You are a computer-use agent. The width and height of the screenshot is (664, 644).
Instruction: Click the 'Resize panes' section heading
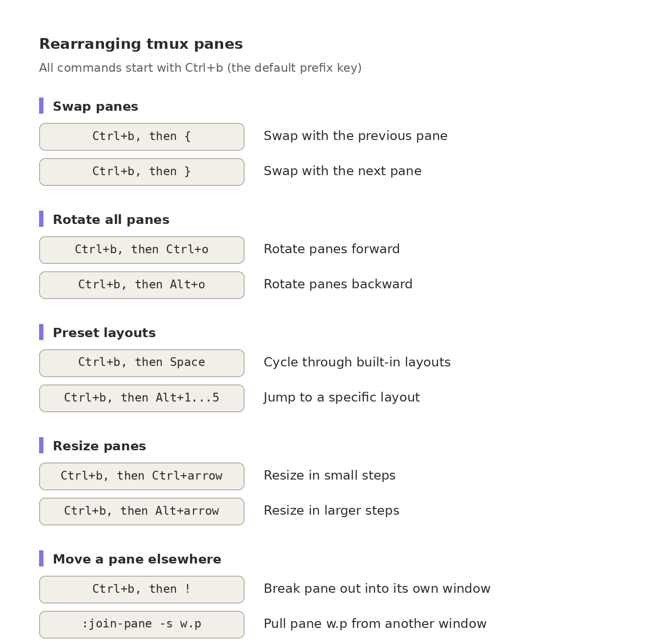pos(100,446)
